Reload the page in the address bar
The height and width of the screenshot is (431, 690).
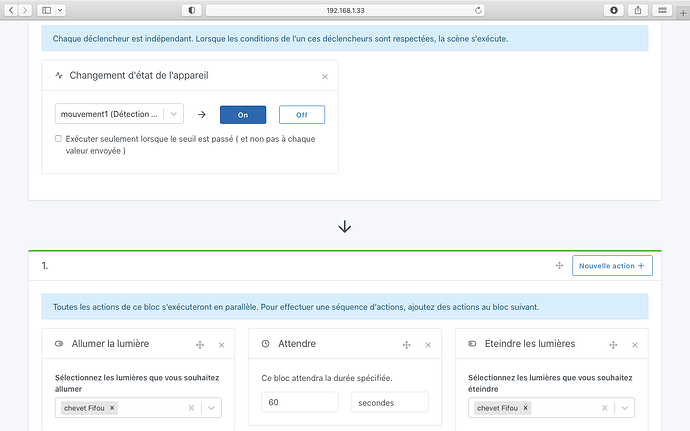pyautogui.click(x=479, y=9)
